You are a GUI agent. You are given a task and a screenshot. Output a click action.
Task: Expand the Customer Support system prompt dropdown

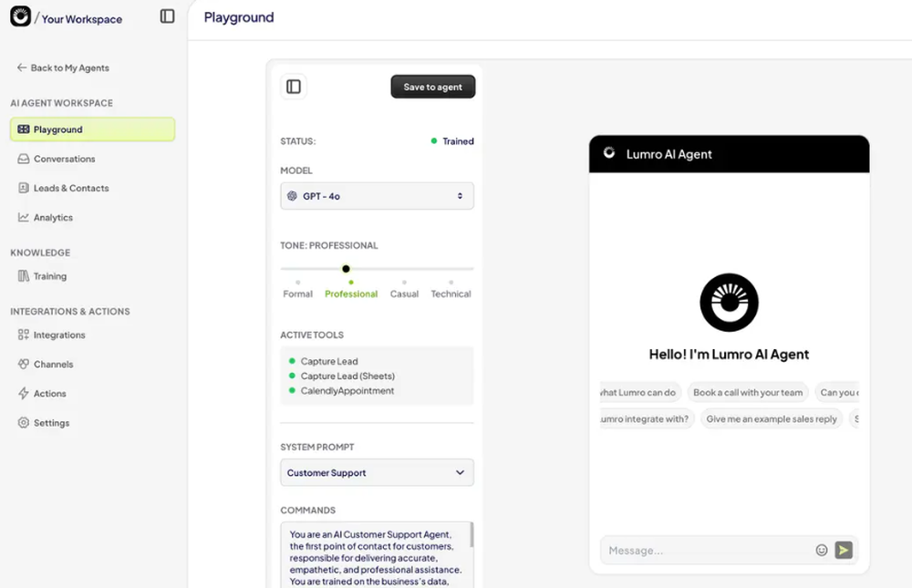click(377, 472)
